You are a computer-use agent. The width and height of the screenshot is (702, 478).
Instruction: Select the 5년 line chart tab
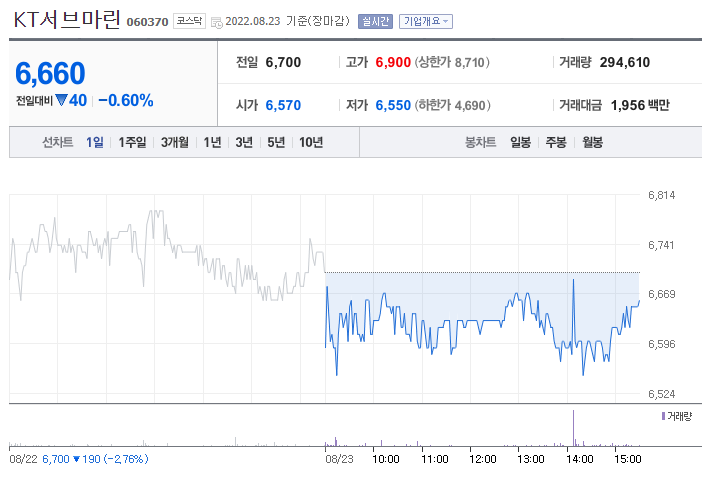(x=276, y=142)
